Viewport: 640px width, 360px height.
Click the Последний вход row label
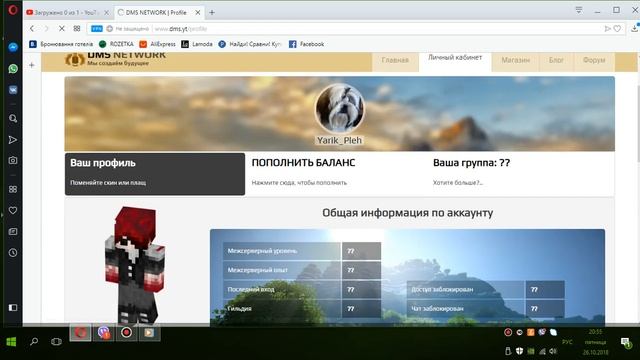pyautogui.click(x=251, y=289)
